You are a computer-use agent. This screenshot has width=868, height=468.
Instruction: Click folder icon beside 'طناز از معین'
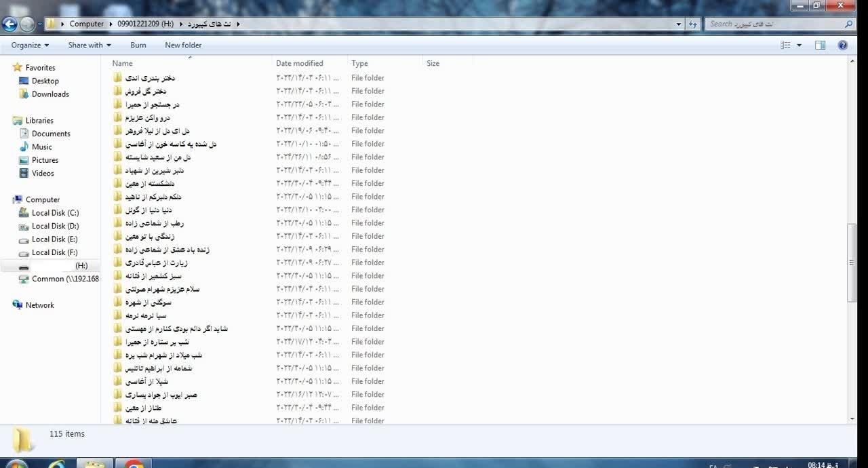point(117,408)
